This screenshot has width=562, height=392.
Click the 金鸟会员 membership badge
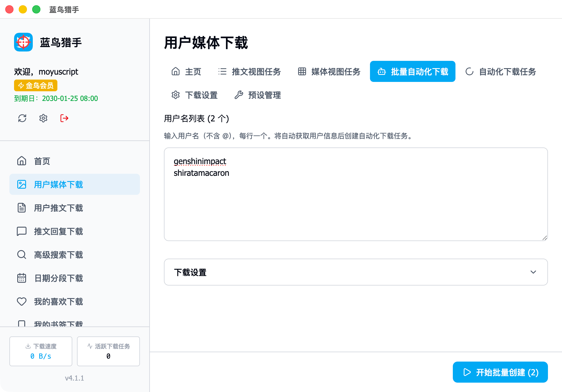click(x=36, y=85)
